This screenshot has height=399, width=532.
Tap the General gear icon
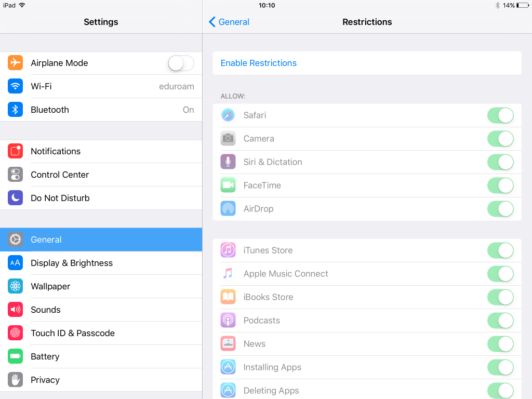[x=15, y=240]
